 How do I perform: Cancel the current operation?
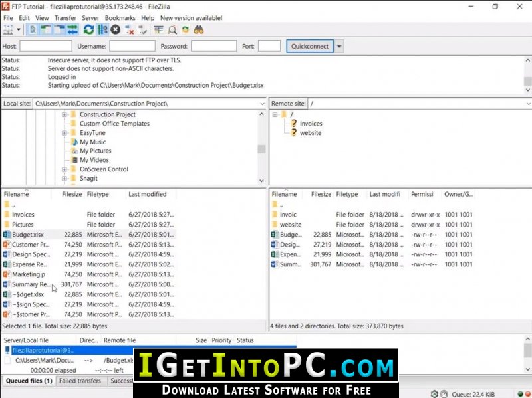coord(115,30)
